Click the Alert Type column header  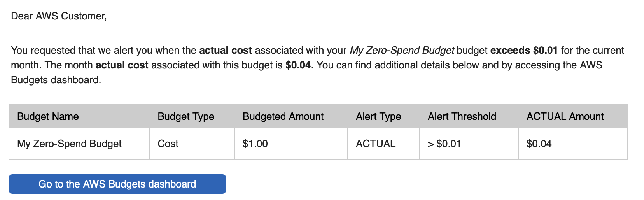[378, 116]
